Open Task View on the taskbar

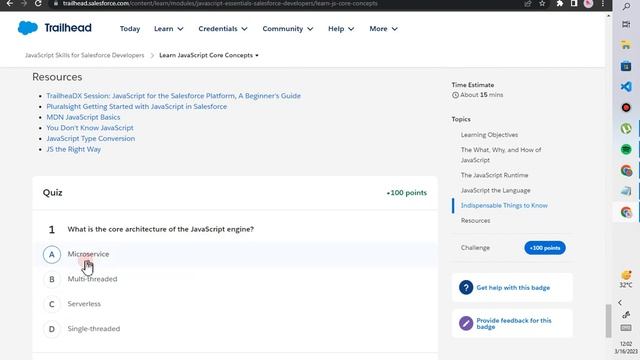click(x=626, y=24)
